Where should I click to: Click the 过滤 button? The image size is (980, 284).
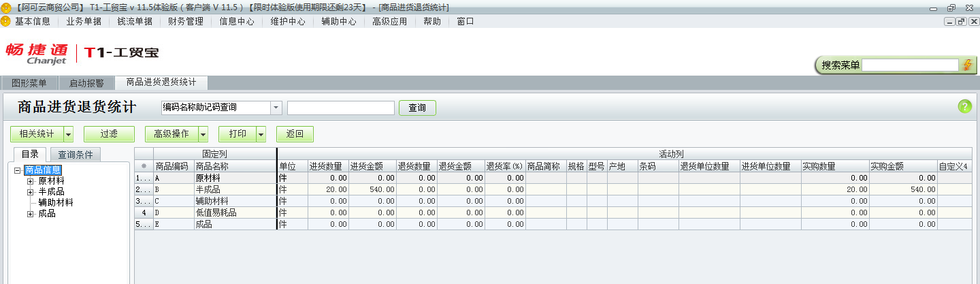(104, 134)
